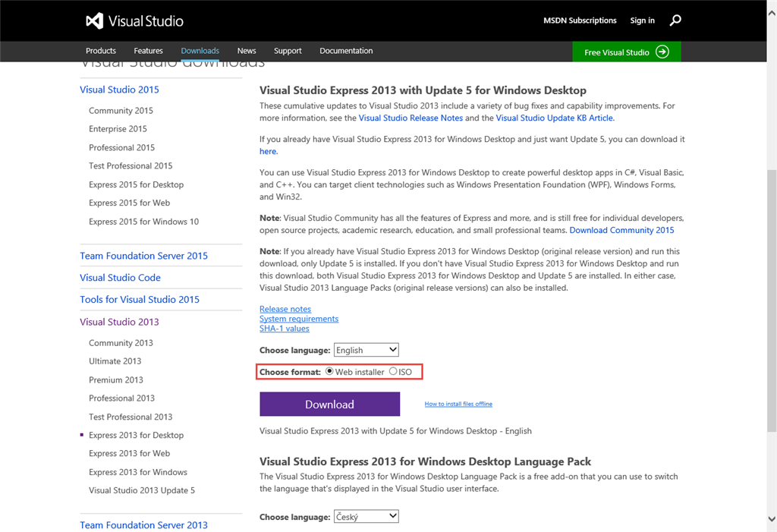Open the Visual Studio 2015 sidebar heading
Viewport: 777px width, 532px height.
coord(119,90)
